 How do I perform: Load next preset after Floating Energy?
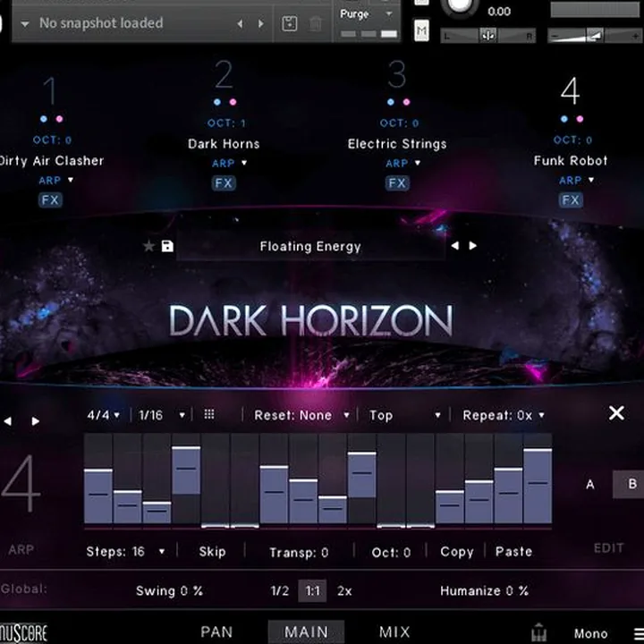[x=473, y=246]
